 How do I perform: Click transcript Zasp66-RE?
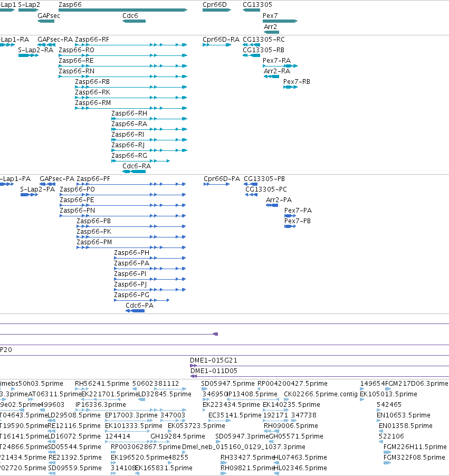tap(76, 60)
